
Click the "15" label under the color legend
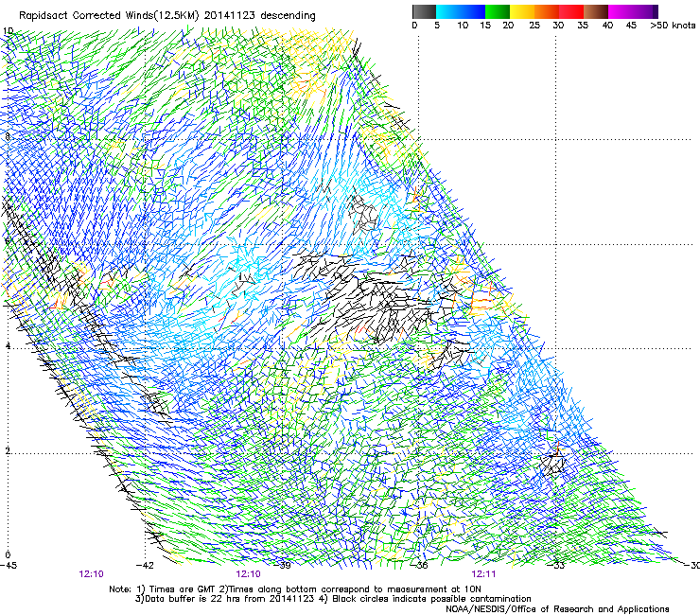[485, 26]
